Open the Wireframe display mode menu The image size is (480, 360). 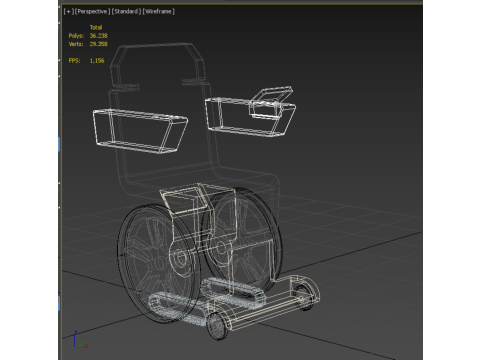(x=159, y=11)
